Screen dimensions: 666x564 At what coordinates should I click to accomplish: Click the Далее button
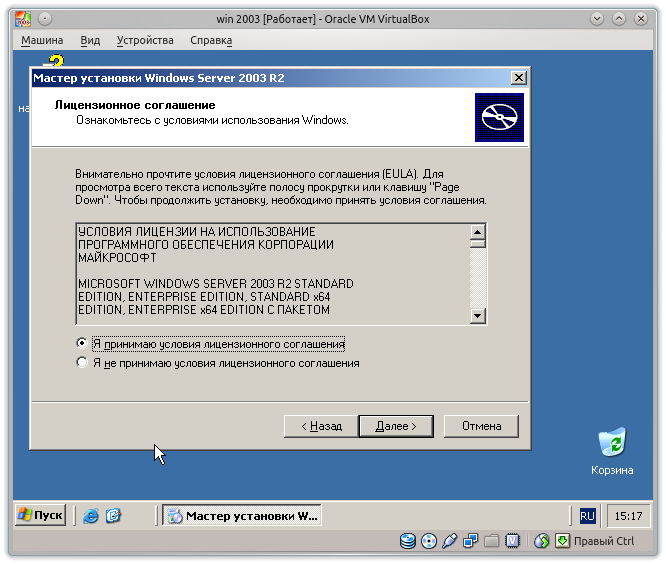click(396, 426)
